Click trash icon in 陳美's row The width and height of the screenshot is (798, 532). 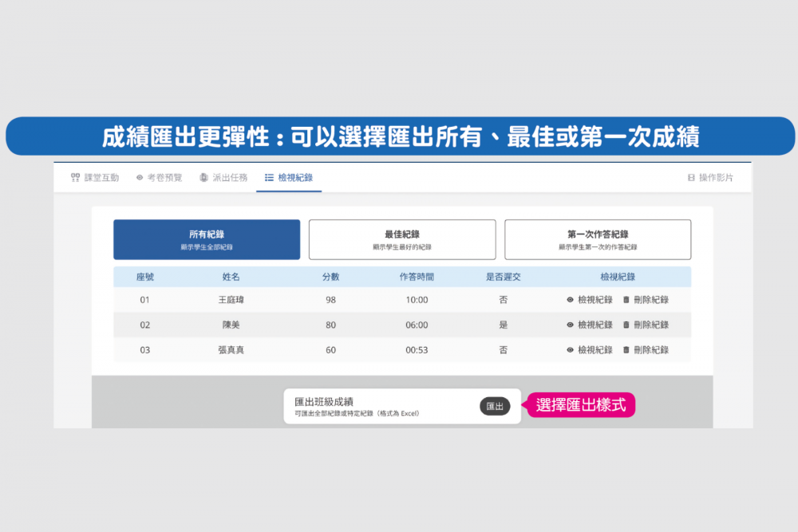626,325
